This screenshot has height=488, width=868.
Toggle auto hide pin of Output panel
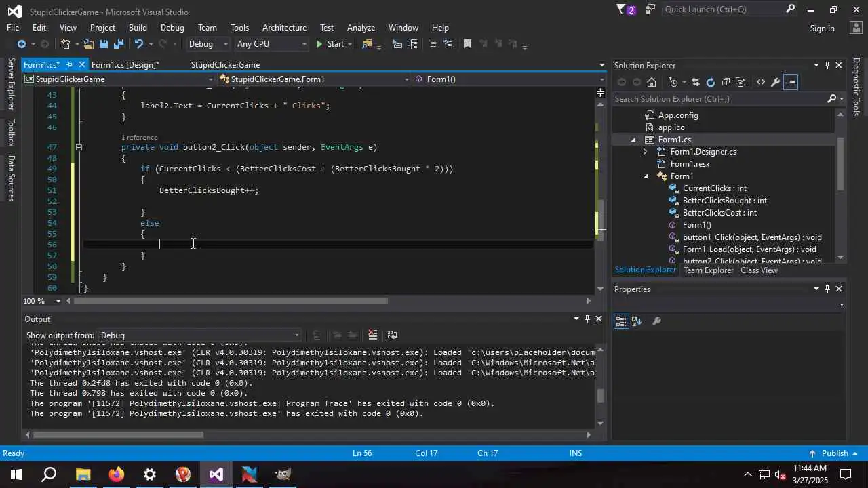pos(587,319)
